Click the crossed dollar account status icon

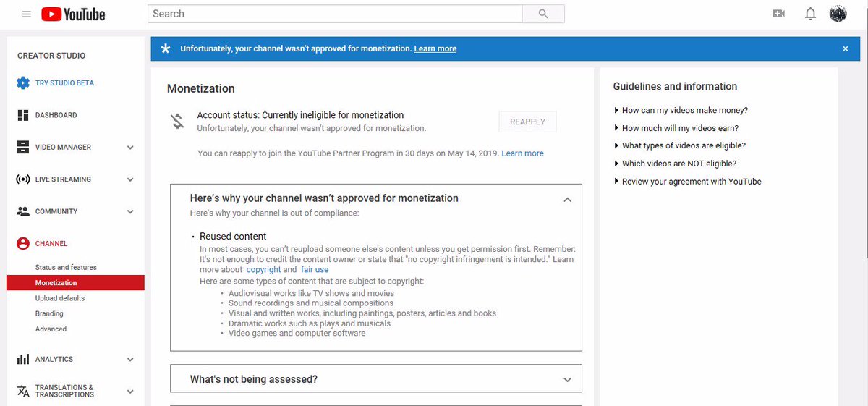coord(177,121)
